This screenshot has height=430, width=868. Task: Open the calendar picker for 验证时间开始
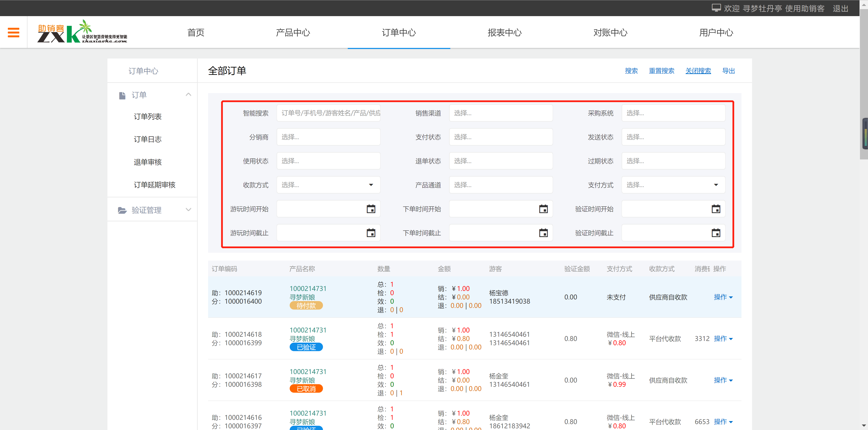click(716, 209)
